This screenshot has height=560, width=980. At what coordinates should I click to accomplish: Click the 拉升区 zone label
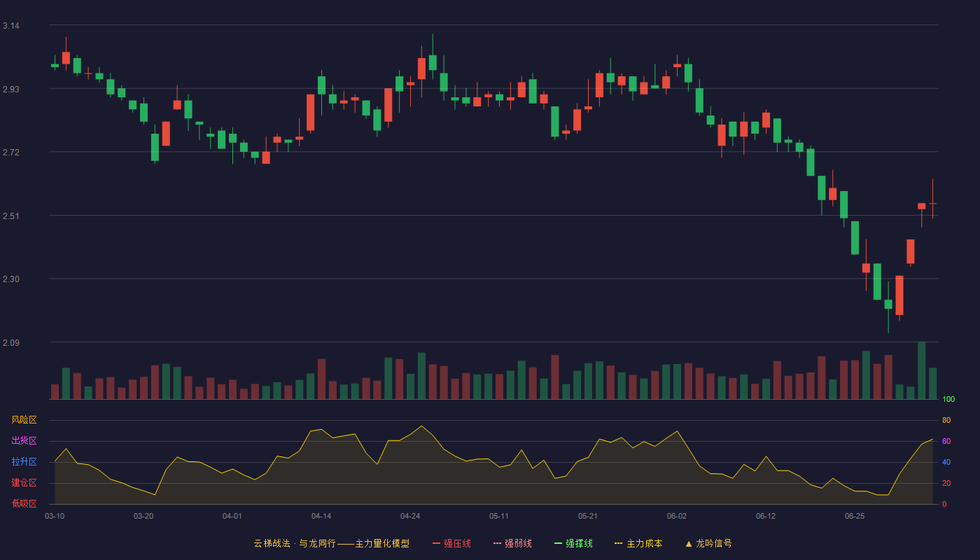(x=24, y=462)
